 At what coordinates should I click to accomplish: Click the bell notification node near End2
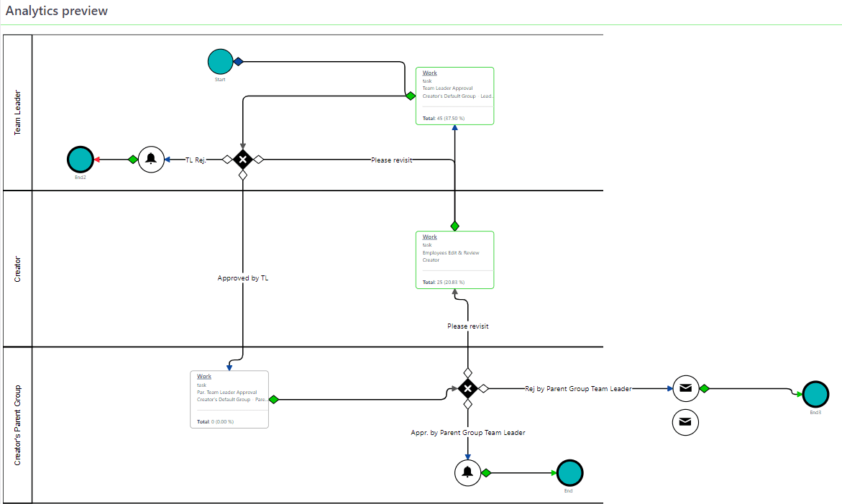pyautogui.click(x=151, y=160)
